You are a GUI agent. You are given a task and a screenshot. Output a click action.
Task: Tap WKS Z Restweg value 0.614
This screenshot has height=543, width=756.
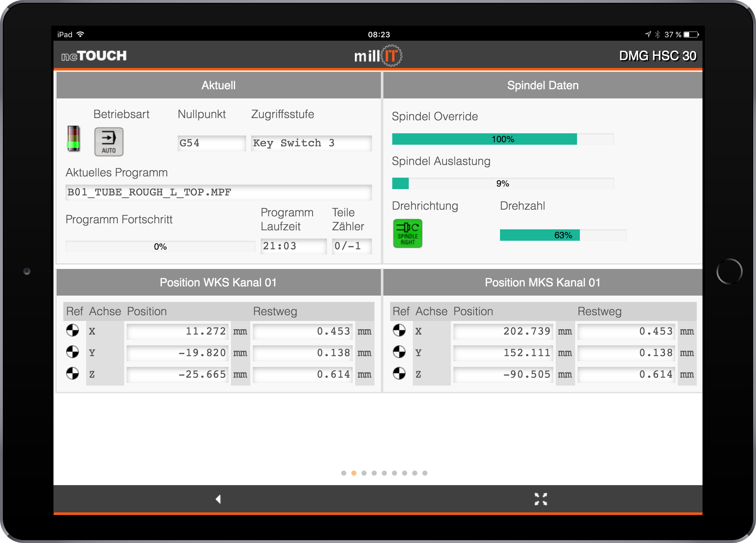303,374
